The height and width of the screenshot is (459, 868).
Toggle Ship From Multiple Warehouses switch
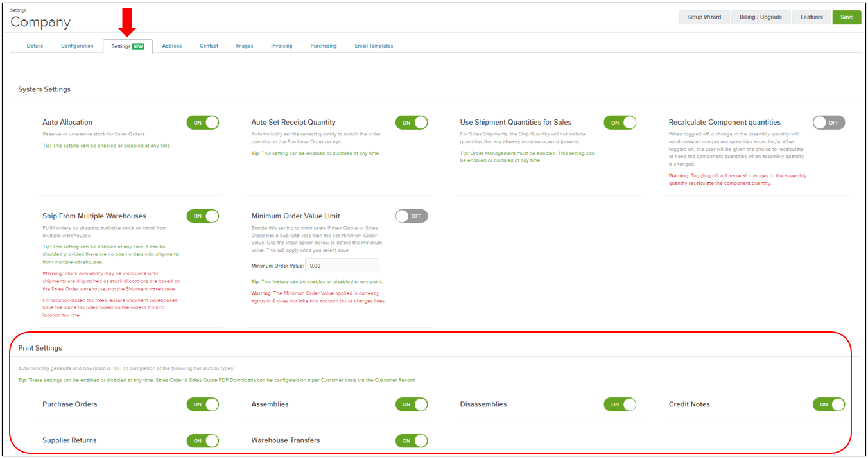click(203, 216)
